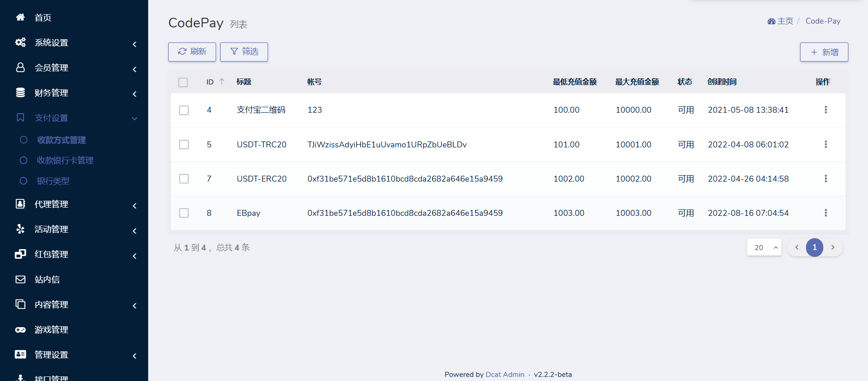Viewport: 868px width, 381px height.
Task: Open 银行类型 submenu item
Action: click(x=53, y=181)
